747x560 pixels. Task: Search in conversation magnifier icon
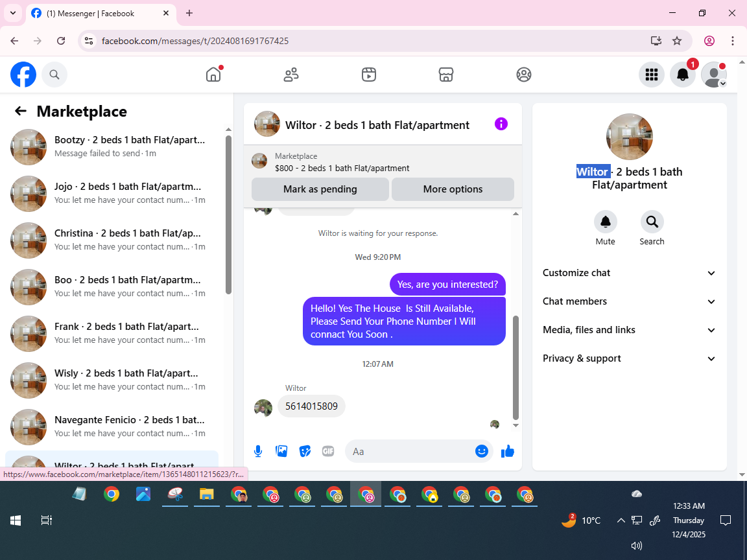(x=652, y=222)
